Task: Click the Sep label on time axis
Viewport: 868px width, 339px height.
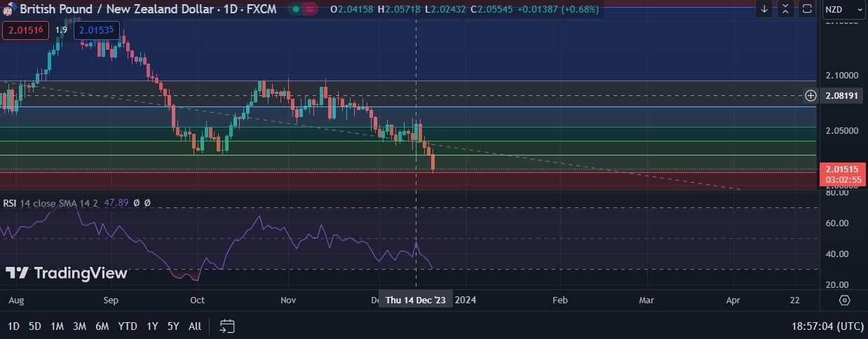Action: click(111, 300)
